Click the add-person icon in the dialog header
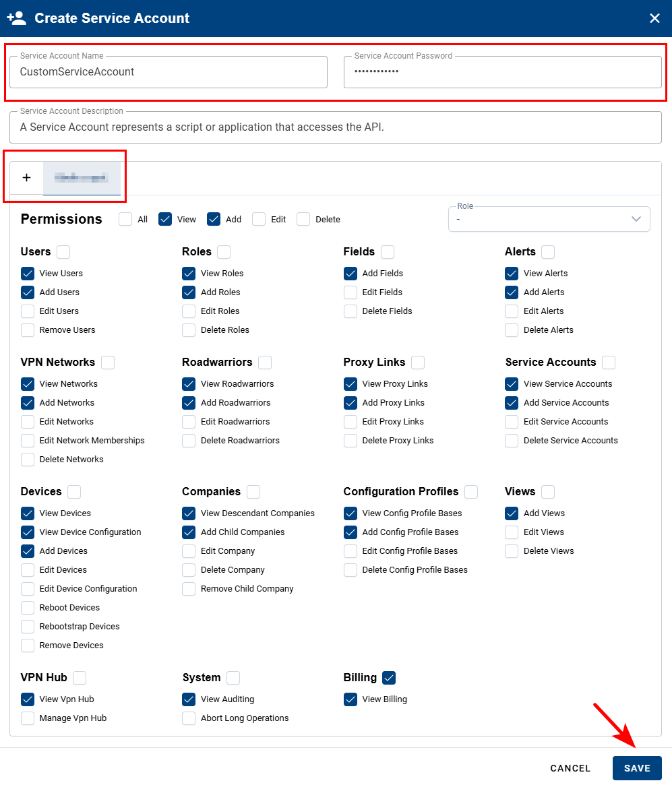 16,18
